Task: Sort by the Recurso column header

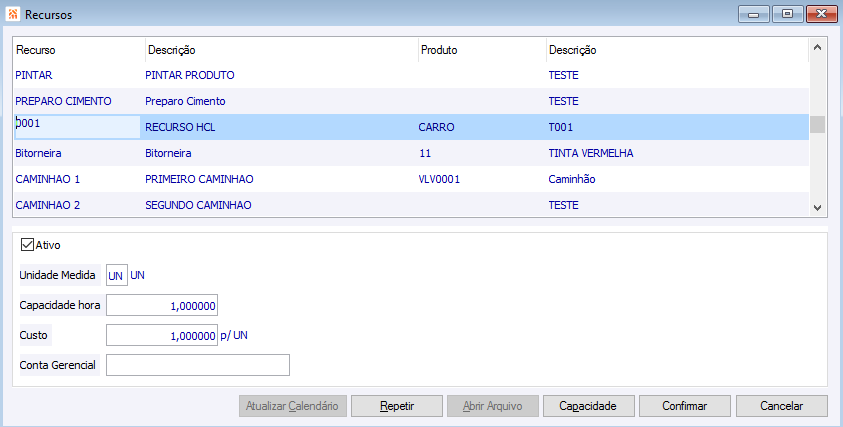Action: coord(79,50)
